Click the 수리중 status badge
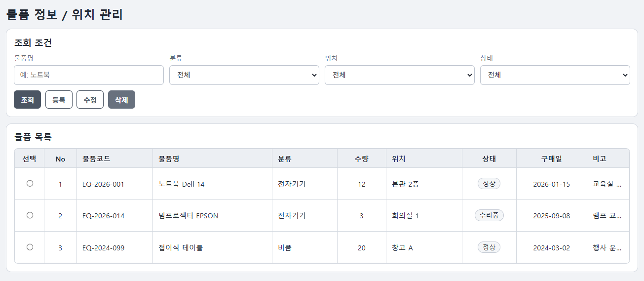Viewport: 644px width, 281px height. click(x=489, y=215)
